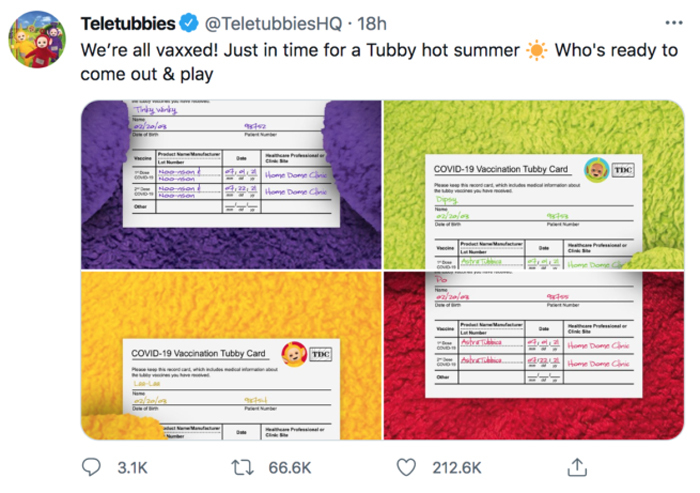Click the sun emoji in the tweet
This screenshot has height=493, width=700.
537,51
